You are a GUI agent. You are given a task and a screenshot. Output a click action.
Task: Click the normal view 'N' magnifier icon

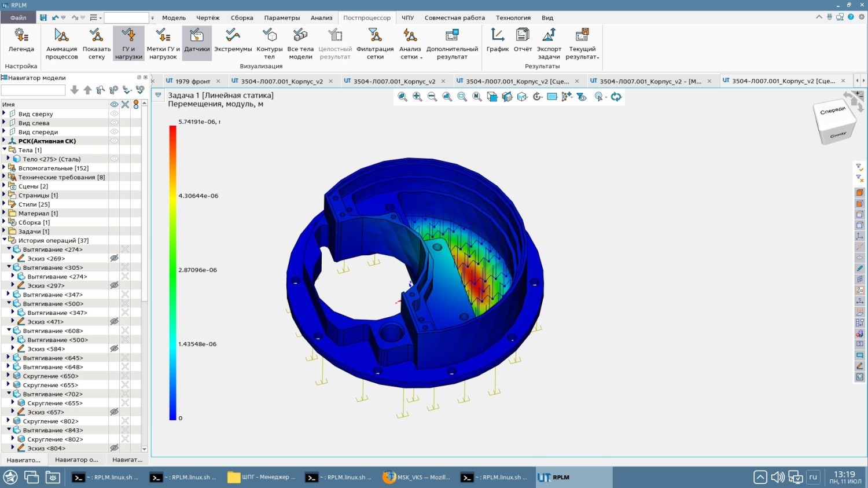tap(477, 97)
